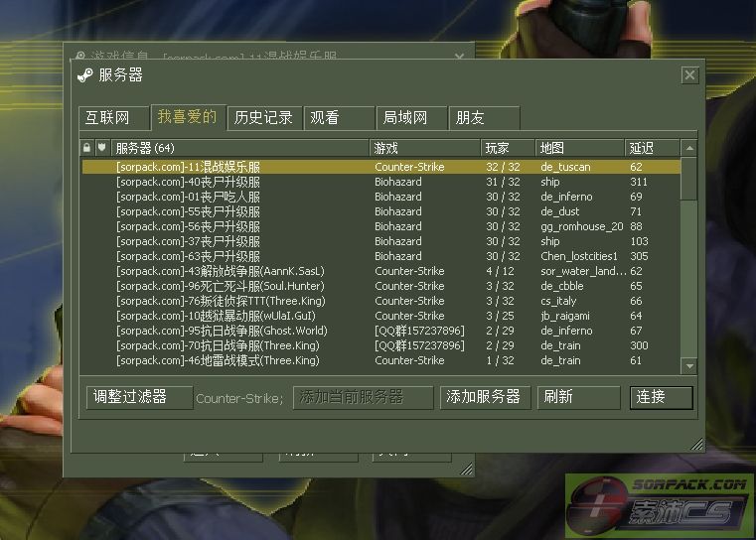The image size is (756, 540).
Task: Open the 历史记录 tab
Action: [264, 118]
